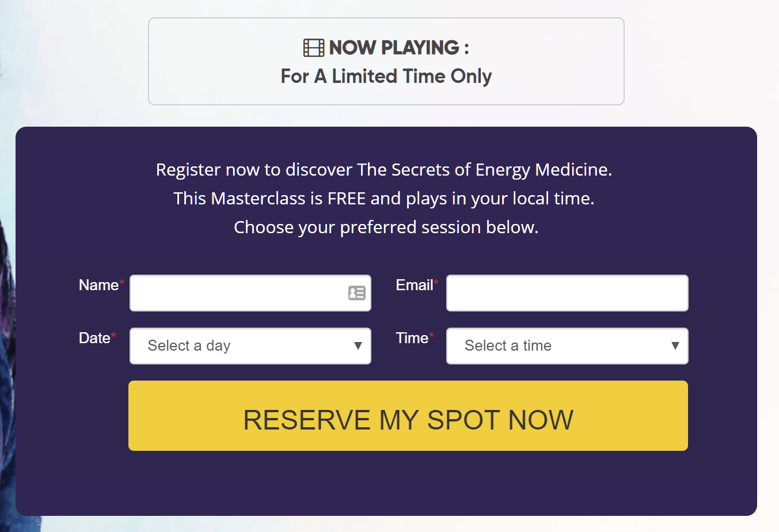Click the Time field label

[x=412, y=338]
